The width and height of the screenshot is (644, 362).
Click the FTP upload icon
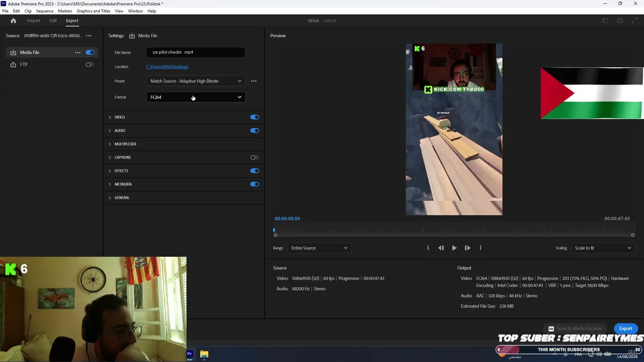click(x=13, y=64)
